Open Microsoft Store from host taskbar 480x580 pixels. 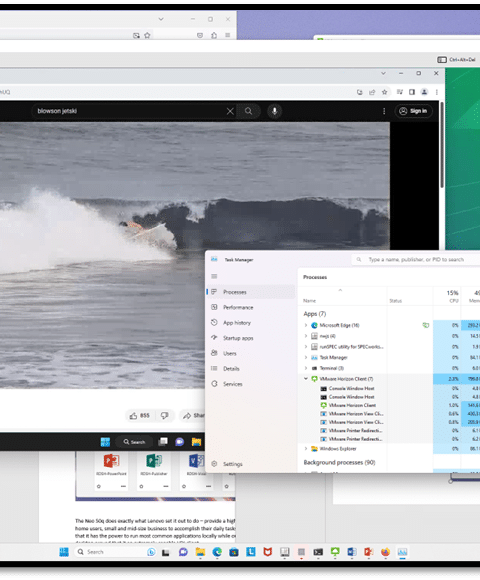pos(234,552)
